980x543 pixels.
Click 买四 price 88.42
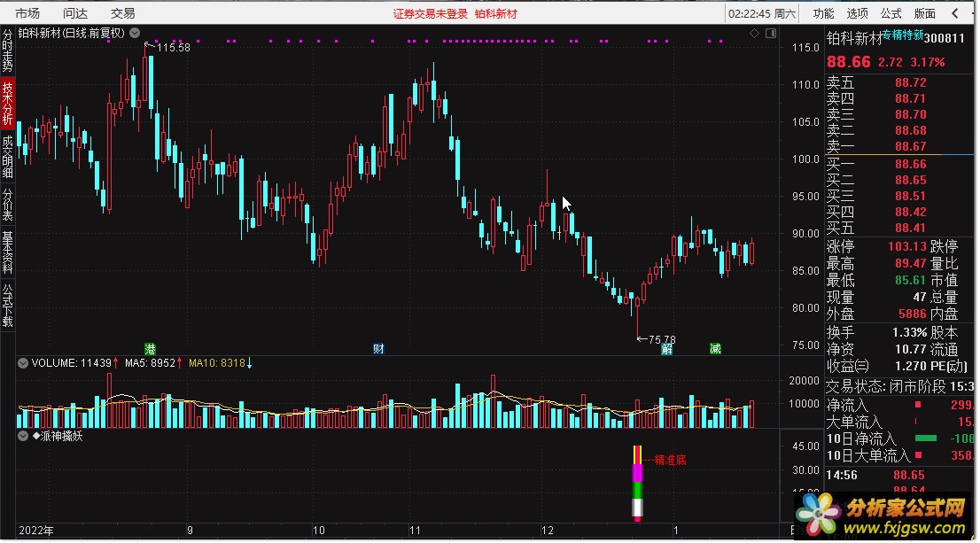coord(911,212)
